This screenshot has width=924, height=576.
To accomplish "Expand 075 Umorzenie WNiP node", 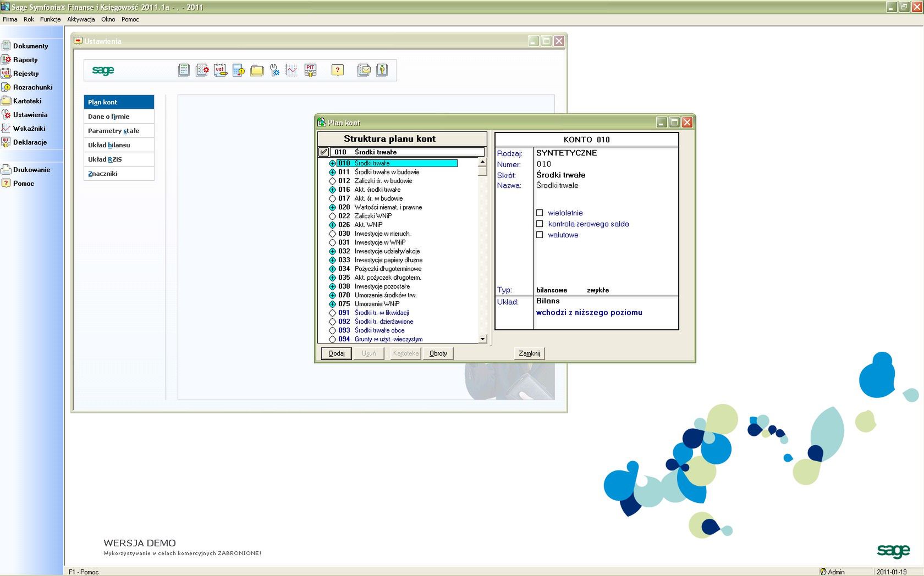I will [332, 304].
